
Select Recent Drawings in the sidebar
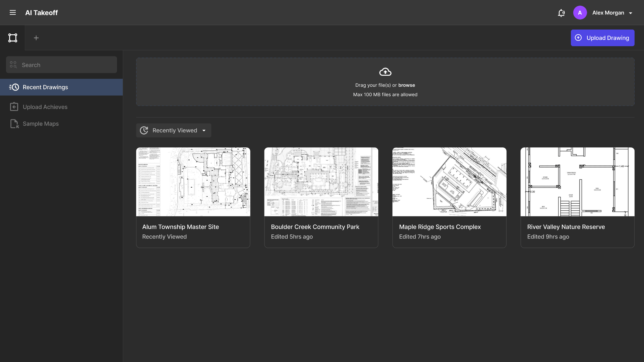[61, 87]
